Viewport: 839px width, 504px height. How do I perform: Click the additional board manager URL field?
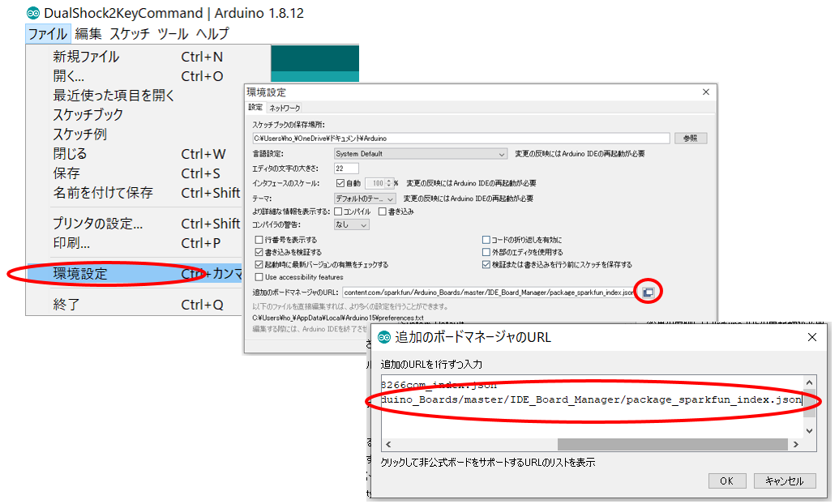coord(489,293)
